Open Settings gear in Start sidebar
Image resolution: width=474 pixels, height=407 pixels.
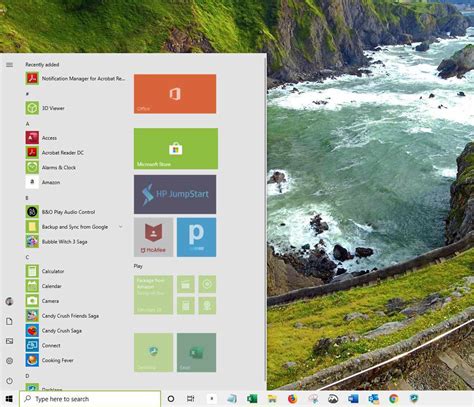(9, 361)
